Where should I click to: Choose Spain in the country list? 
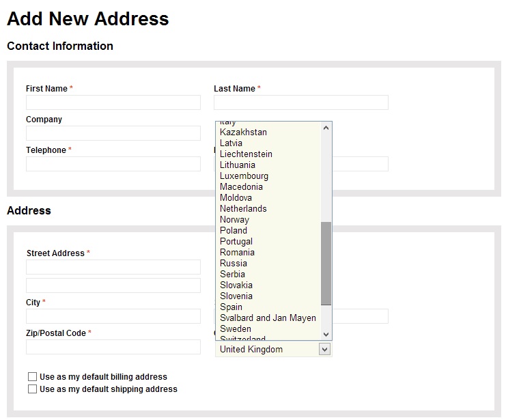[231, 307]
